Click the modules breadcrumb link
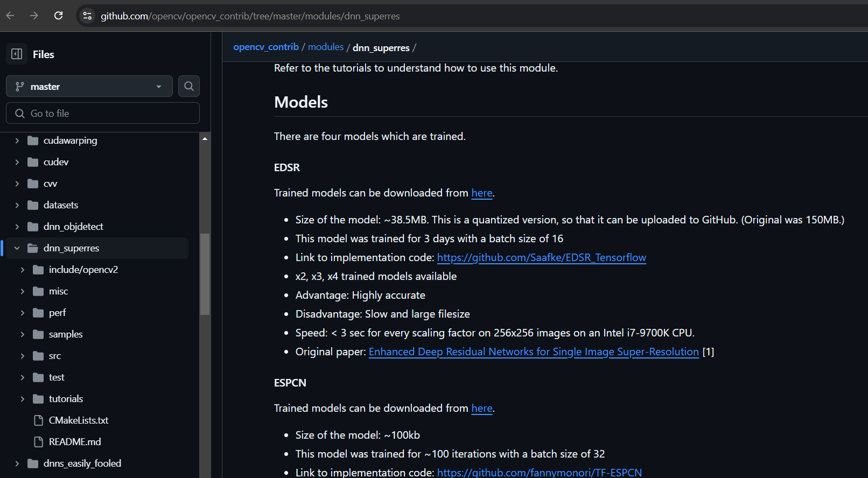 [x=325, y=47]
